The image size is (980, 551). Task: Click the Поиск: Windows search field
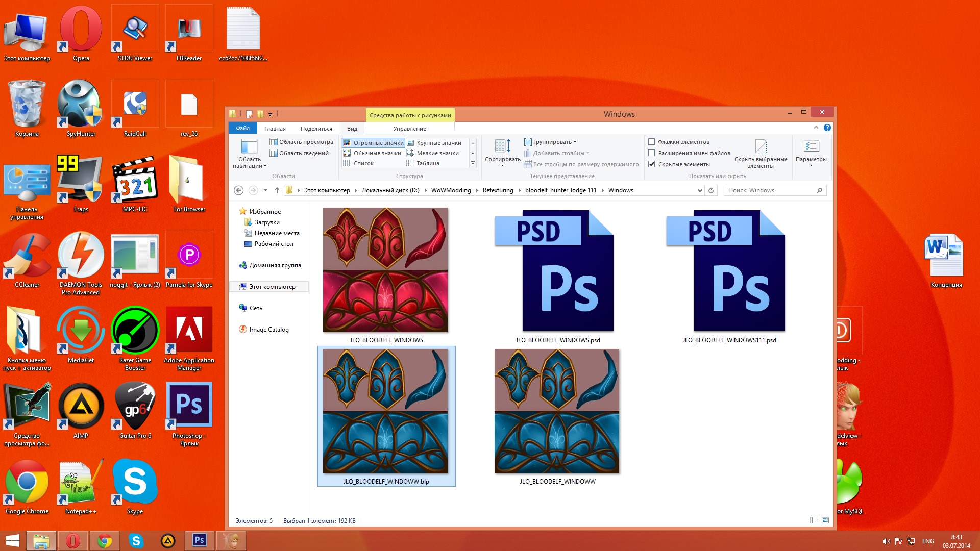[775, 190]
